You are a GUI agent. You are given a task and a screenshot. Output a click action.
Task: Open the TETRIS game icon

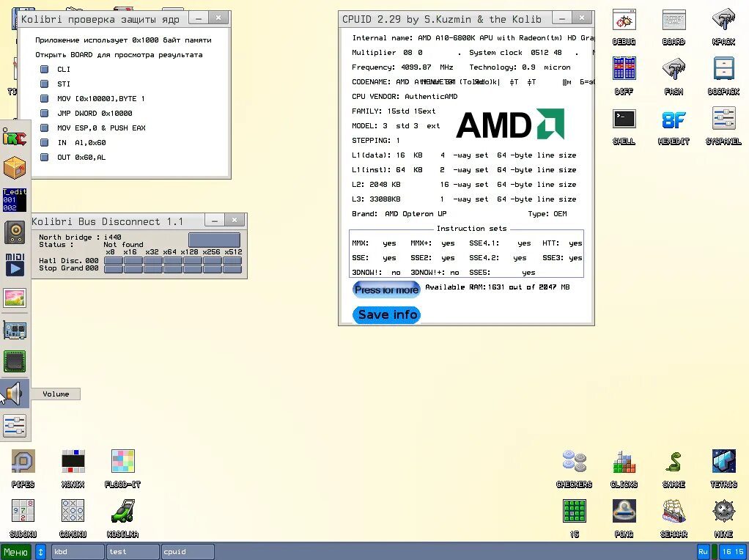coord(723,462)
